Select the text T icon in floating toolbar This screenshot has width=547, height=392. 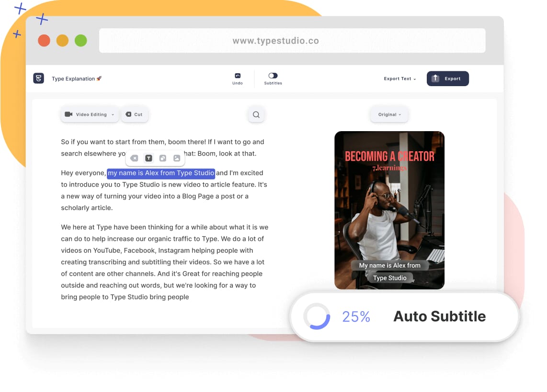[148, 158]
